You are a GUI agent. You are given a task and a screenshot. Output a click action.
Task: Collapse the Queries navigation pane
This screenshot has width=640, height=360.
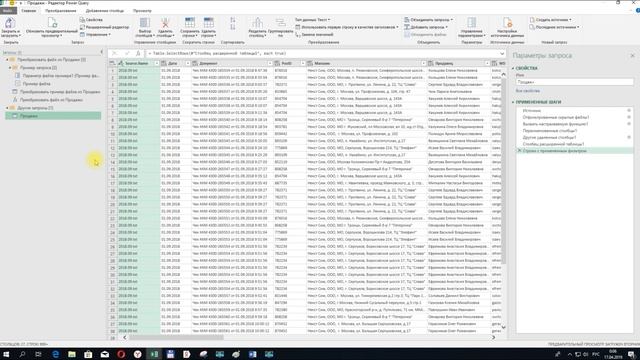click(102, 52)
